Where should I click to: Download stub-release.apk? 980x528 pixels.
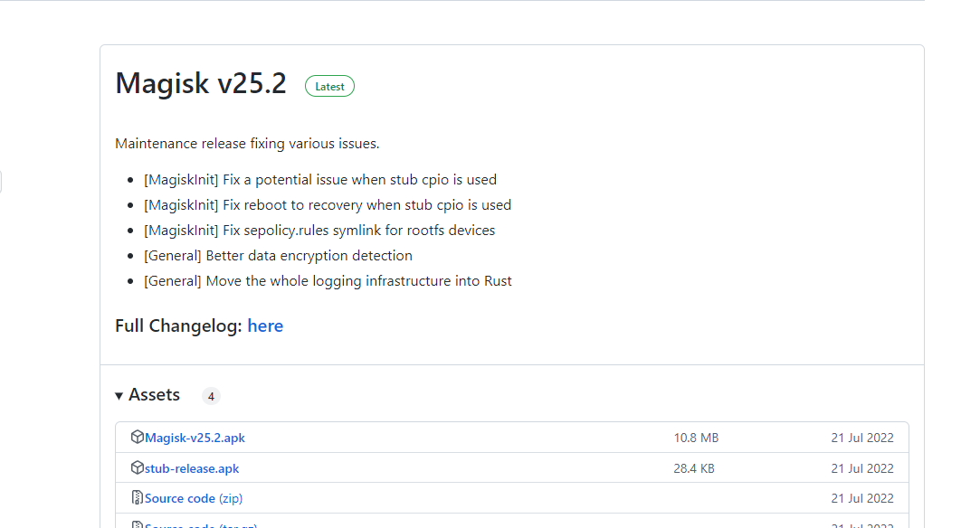(x=192, y=468)
